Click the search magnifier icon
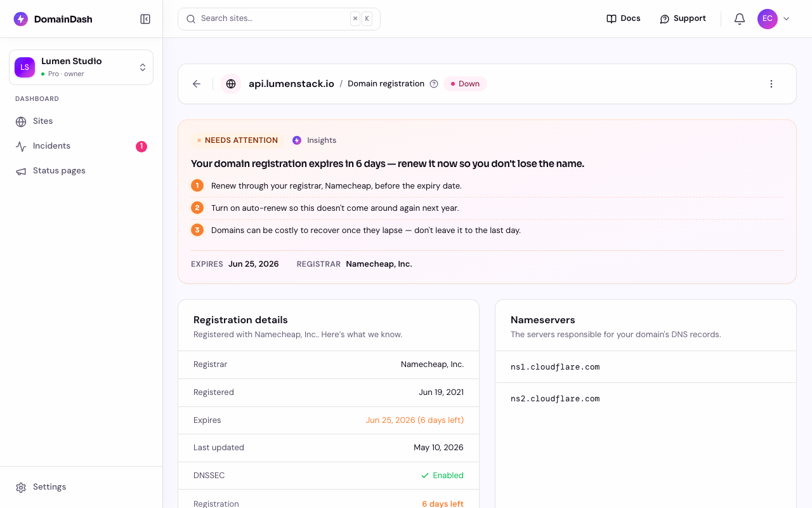The image size is (812, 508). (x=191, y=19)
